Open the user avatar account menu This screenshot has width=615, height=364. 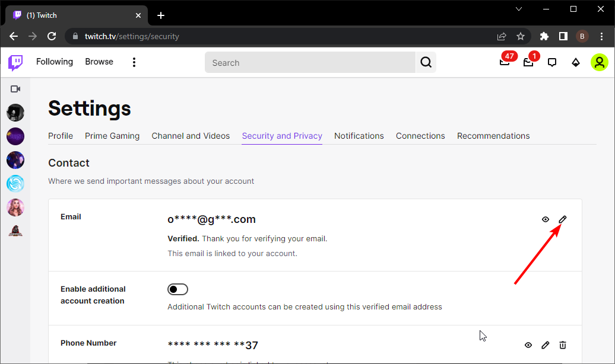coord(599,62)
